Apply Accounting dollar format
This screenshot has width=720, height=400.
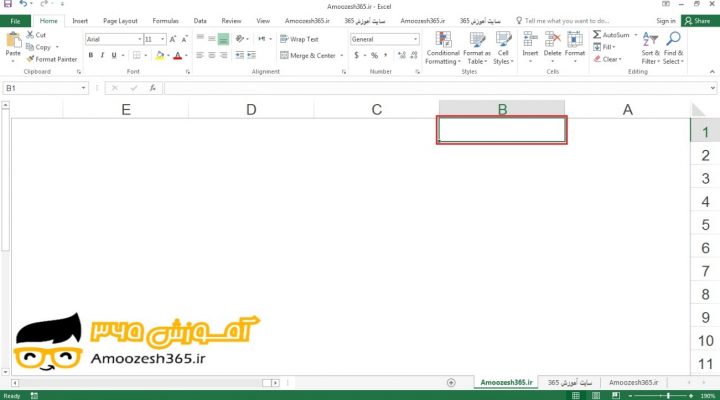pos(356,56)
